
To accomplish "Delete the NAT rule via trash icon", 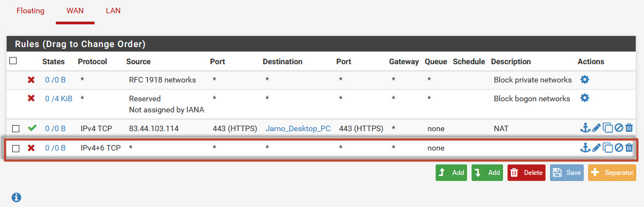I will [629, 128].
